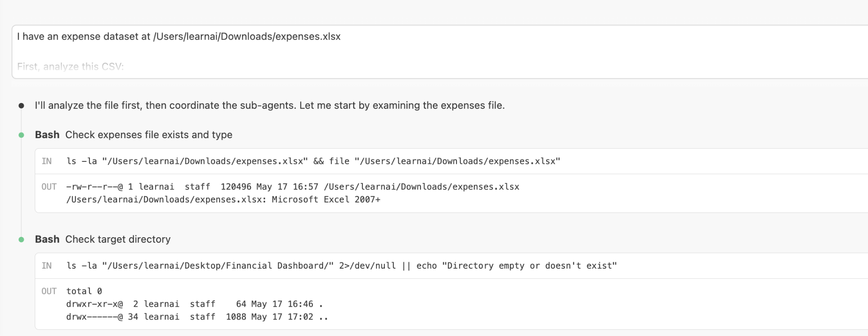Viewport: 868px width, 336px height.
Task: Click the black bullet beside the assistant message
Action: [x=21, y=106]
